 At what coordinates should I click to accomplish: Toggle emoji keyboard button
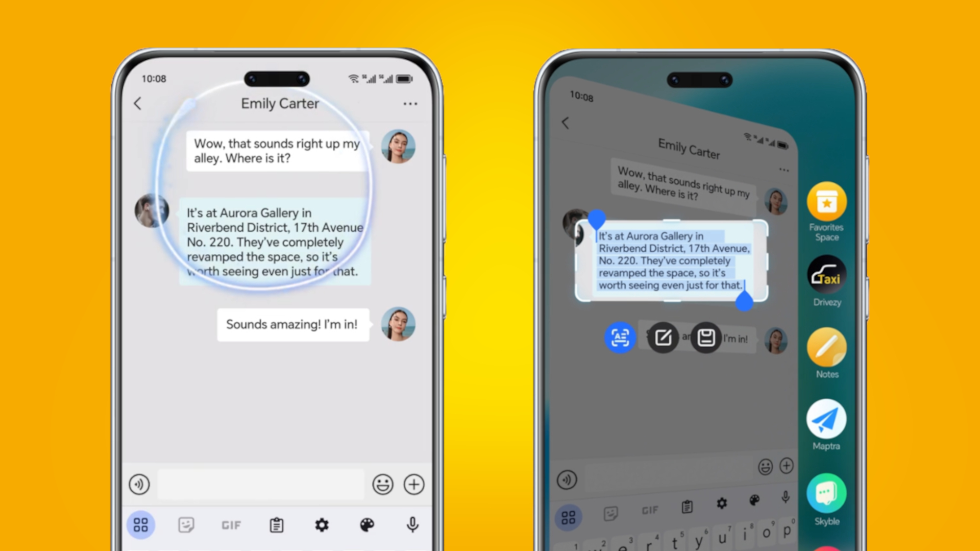(x=382, y=484)
